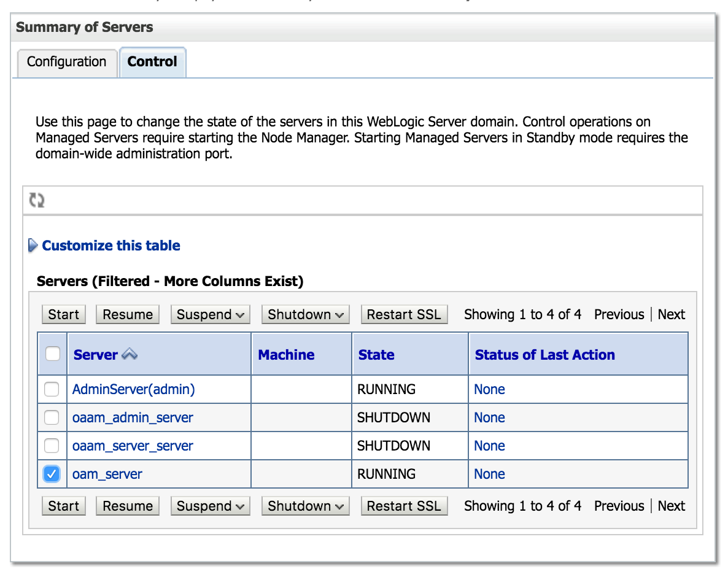Click the sort arrow on the Server column
Screen dimensions: 728x577
point(129,354)
